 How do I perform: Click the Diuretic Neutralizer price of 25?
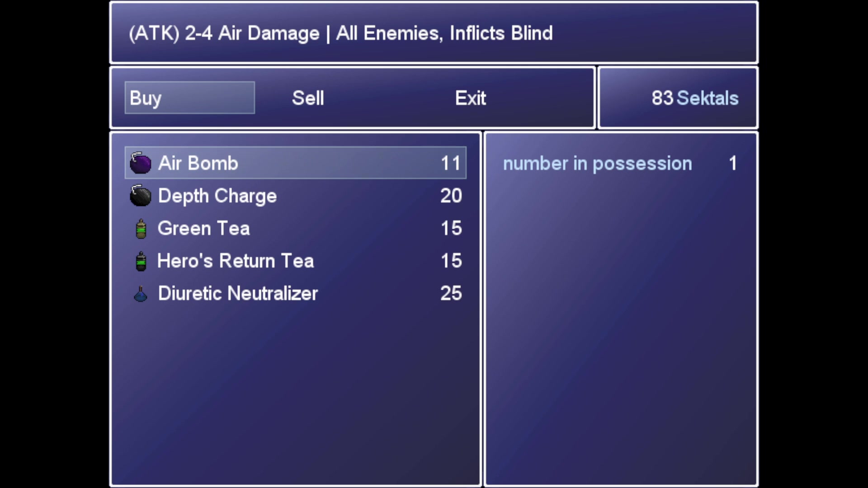pyautogui.click(x=451, y=293)
